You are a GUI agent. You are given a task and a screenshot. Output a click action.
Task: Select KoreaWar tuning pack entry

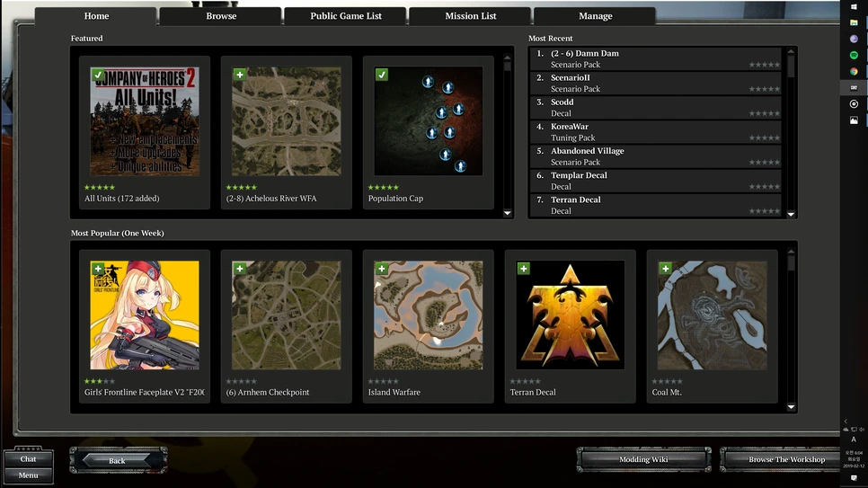pyautogui.click(x=655, y=132)
